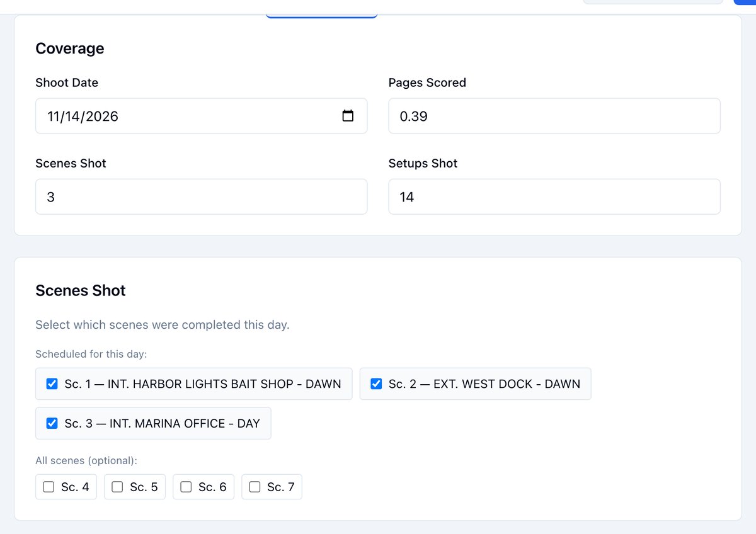This screenshot has width=756, height=534.
Task: Click the Shoot Date field showing 11/14/2026
Action: [x=201, y=116]
